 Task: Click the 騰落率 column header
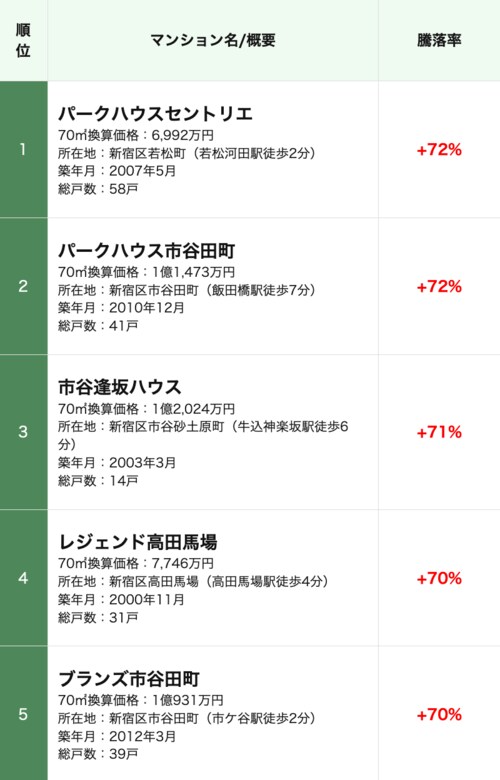coord(439,40)
